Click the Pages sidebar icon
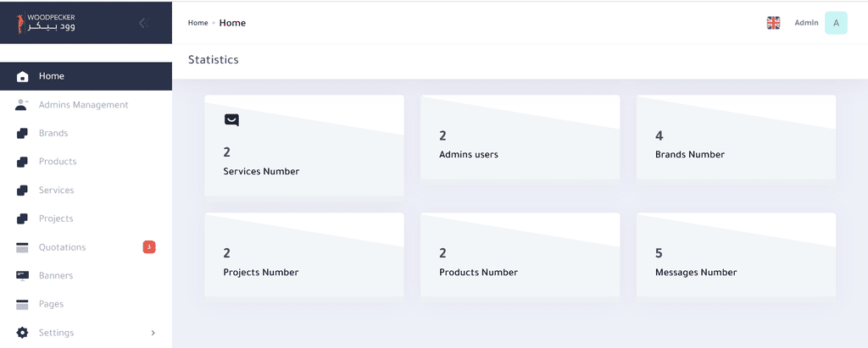This screenshot has width=868, height=348. coord(23,304)
